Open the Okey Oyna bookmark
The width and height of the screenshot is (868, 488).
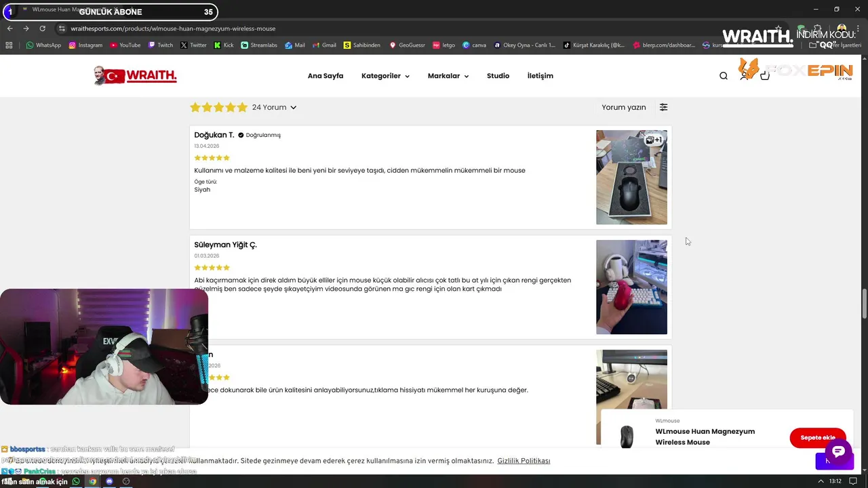pos(524,45)
